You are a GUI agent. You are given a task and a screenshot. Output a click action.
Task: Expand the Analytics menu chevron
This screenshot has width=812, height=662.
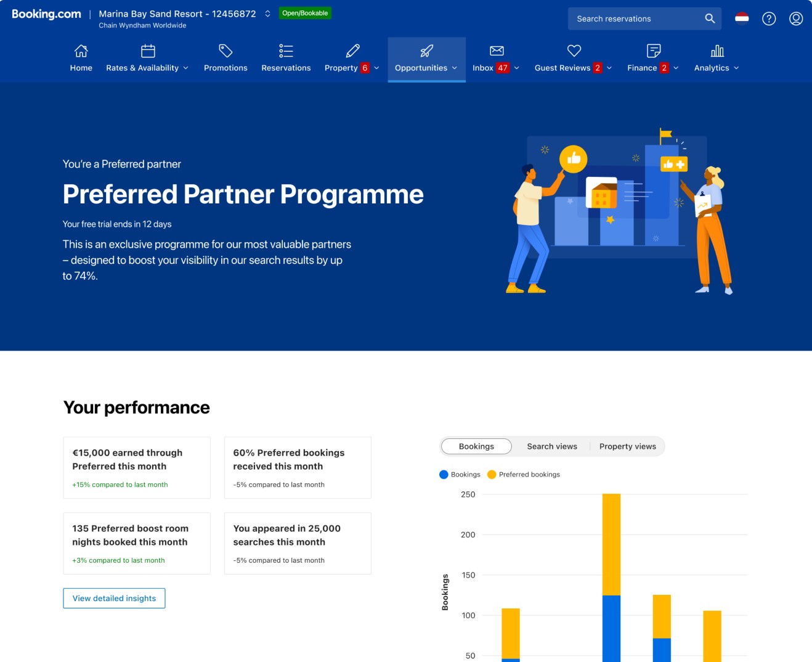(736, 68)
